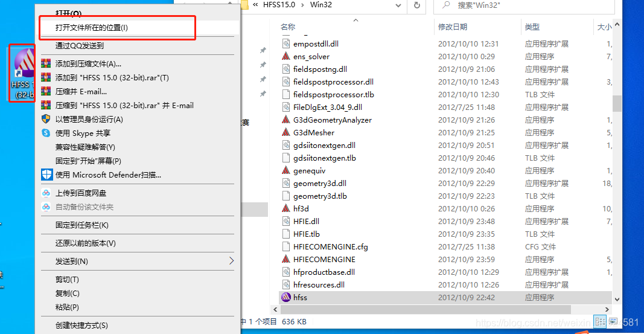Click the refresh button in address bar

417,5
